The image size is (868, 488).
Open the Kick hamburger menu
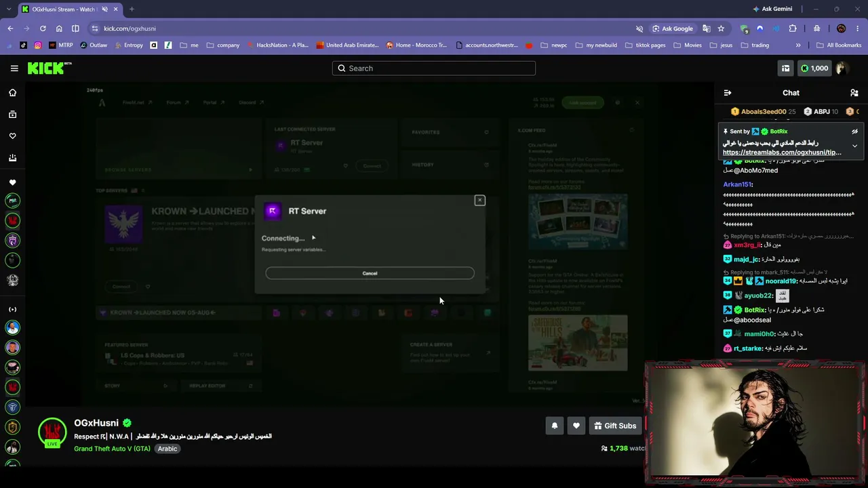pyautogui.click(x=14, y=68)
